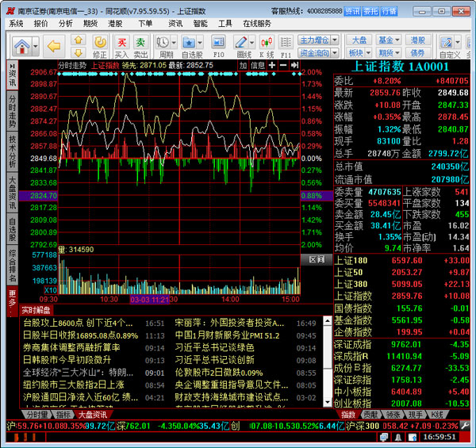Open the 智能 menu
The width and height of the screenshot is (476, 448).
pos(201,24)
